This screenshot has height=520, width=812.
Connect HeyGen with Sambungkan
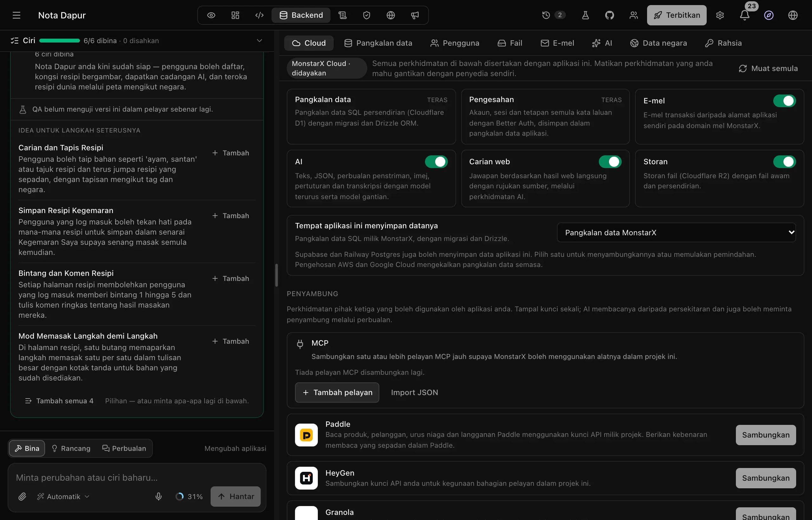(x=766, y=478)
